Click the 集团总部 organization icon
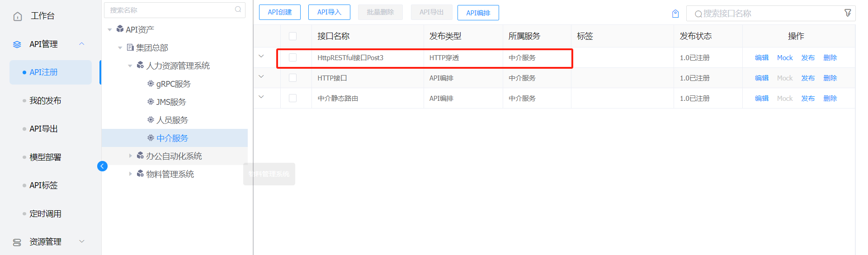 coord(130,47)
